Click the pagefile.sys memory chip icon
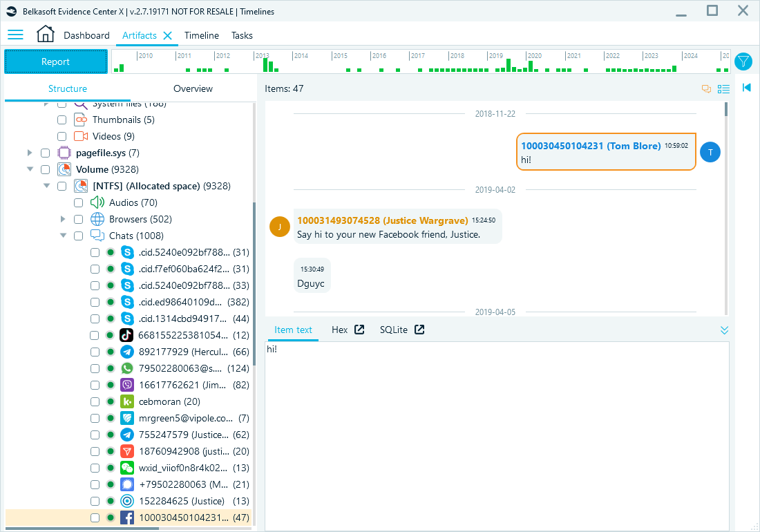Viewport: 760px width, 532px height. tap(64, 153)
